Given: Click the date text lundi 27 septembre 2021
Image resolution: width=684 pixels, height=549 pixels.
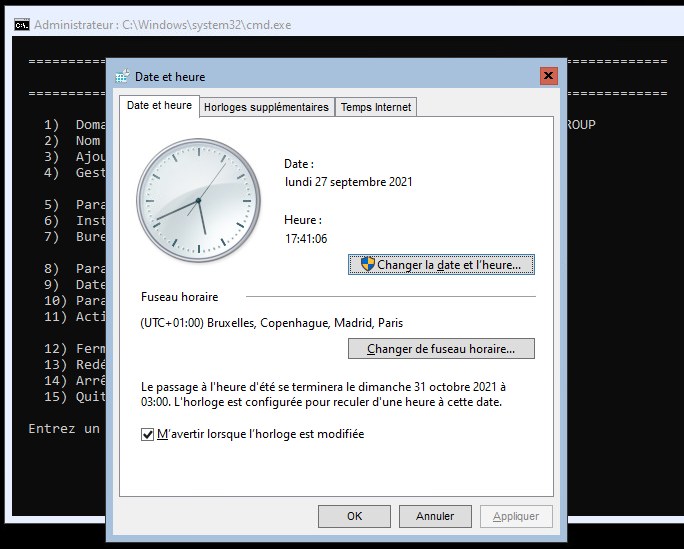Looking at the screenshot, I should tap(348, 182).
